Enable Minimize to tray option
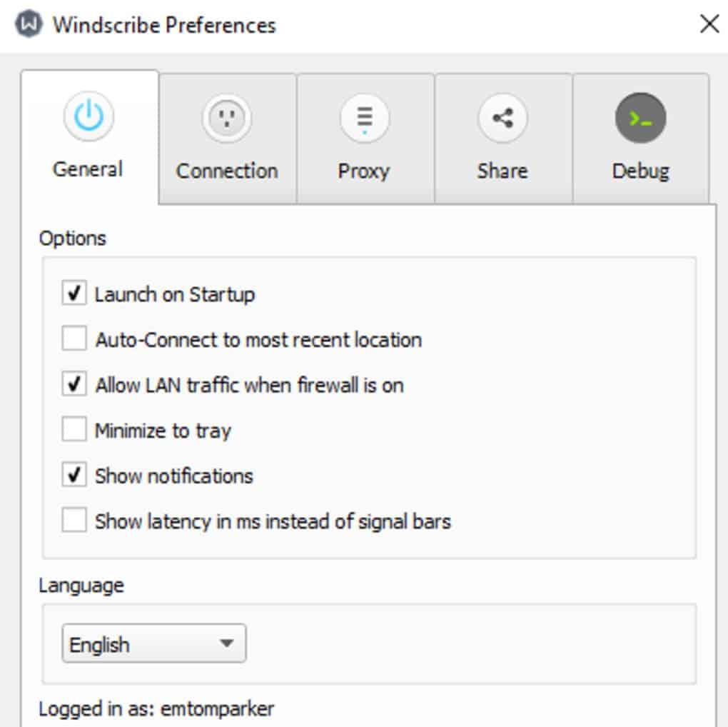This screenshot has width=728, height=727. pyautogui.click(x=74, y=431)
